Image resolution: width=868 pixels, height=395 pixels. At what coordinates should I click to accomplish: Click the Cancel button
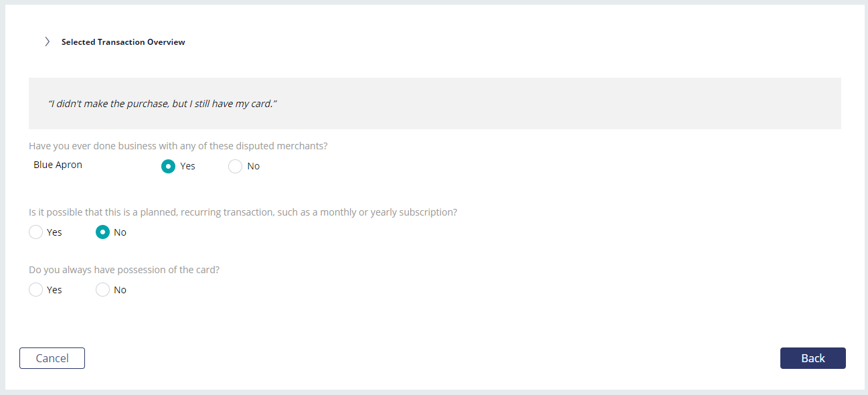click(52, 358)
